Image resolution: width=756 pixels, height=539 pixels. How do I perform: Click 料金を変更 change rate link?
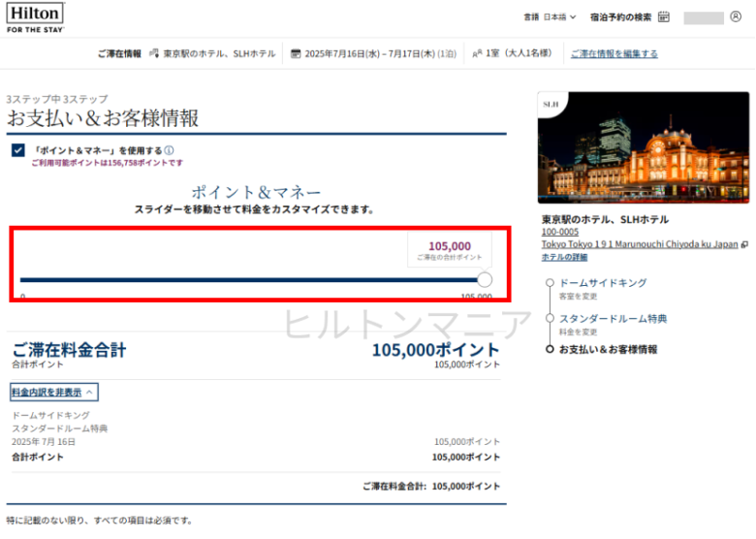pyautogui.click(x=578, y=332)
